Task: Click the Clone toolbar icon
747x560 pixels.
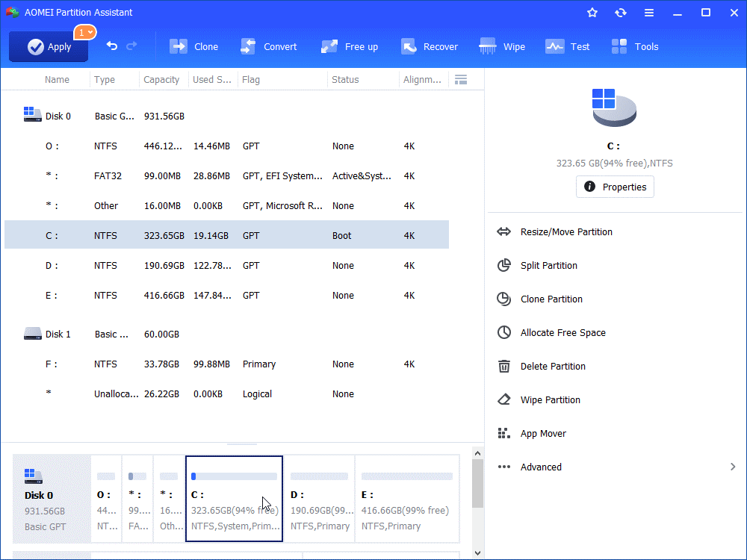Action: [179, 46]
